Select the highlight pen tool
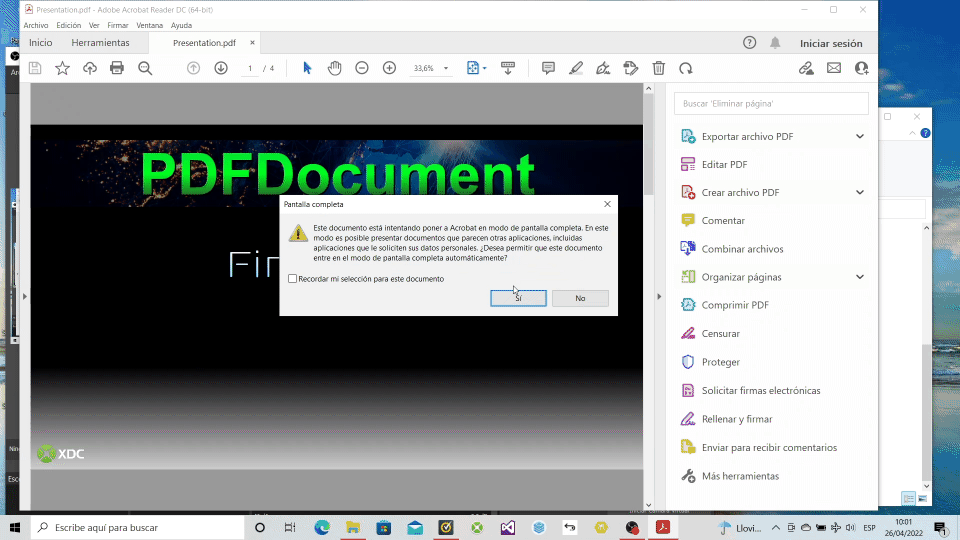This screenshot has height=540, width=960. tap(576, 68)
